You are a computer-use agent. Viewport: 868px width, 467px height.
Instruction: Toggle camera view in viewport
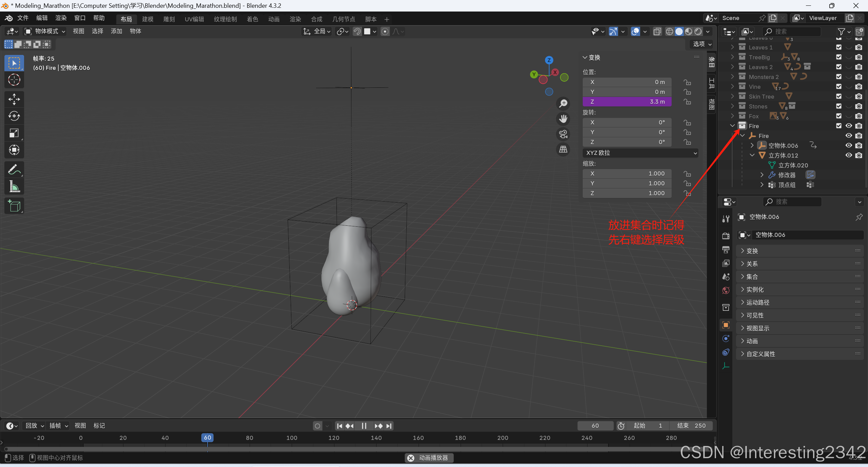point(563,134)
